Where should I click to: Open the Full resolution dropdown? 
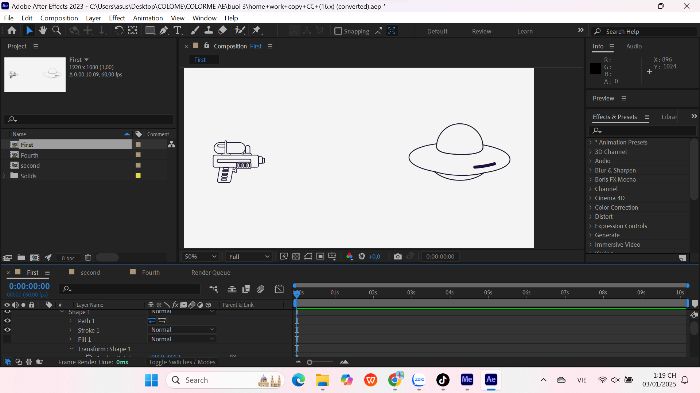click(x=249, y=256)
